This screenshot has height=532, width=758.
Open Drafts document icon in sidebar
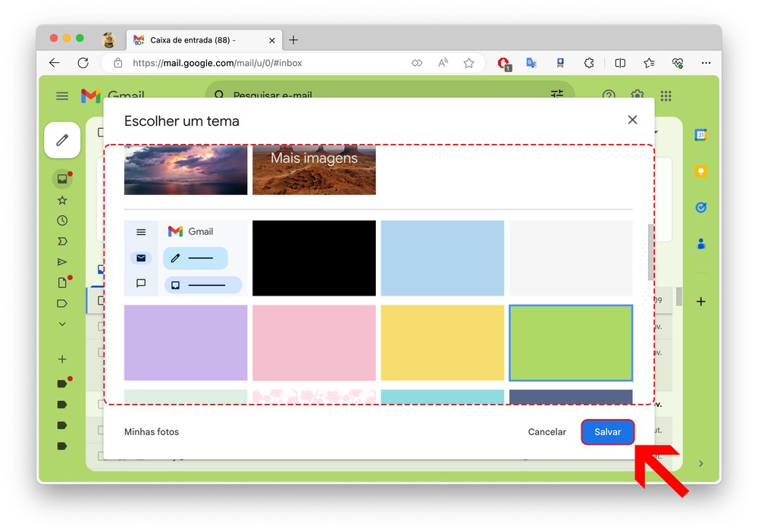pyautogui.click(x=62, y=283)
